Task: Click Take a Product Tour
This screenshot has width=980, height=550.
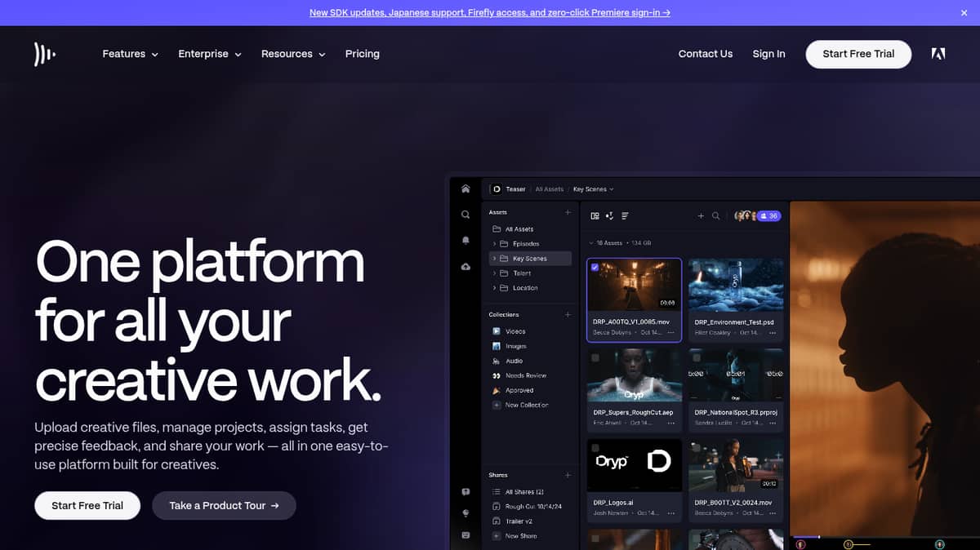Action: coord(224,506)
